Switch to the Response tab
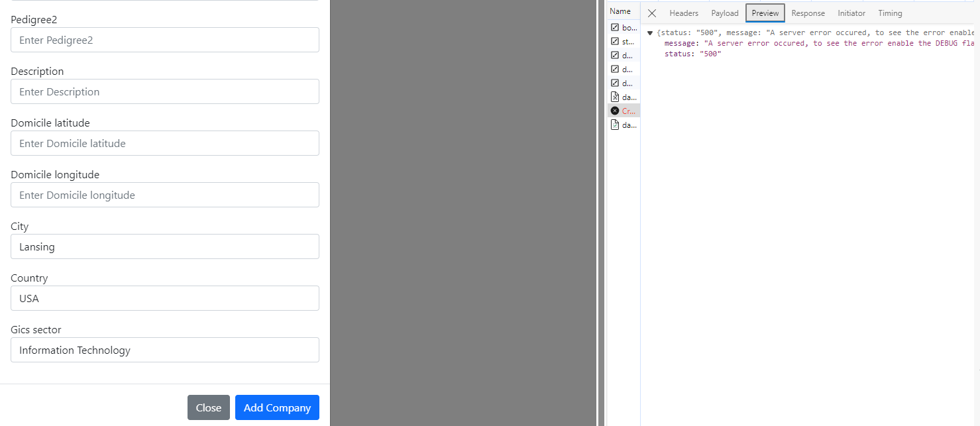 tap(808, 13)
